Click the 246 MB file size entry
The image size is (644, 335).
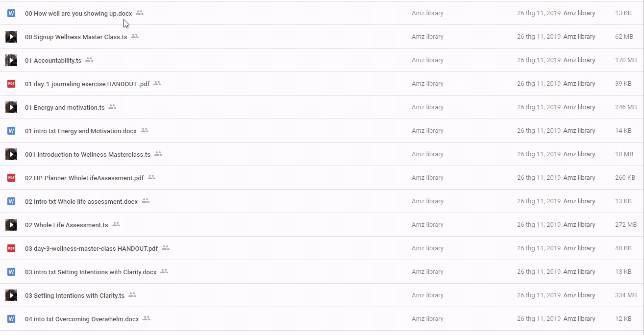[x=625, y=107]
